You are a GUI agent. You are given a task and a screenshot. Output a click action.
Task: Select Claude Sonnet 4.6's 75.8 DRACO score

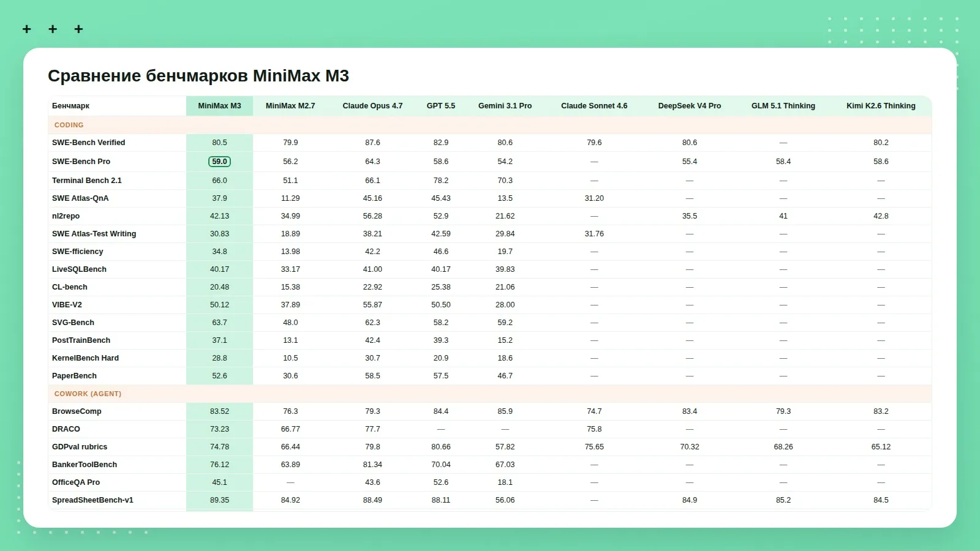(594, 429)
